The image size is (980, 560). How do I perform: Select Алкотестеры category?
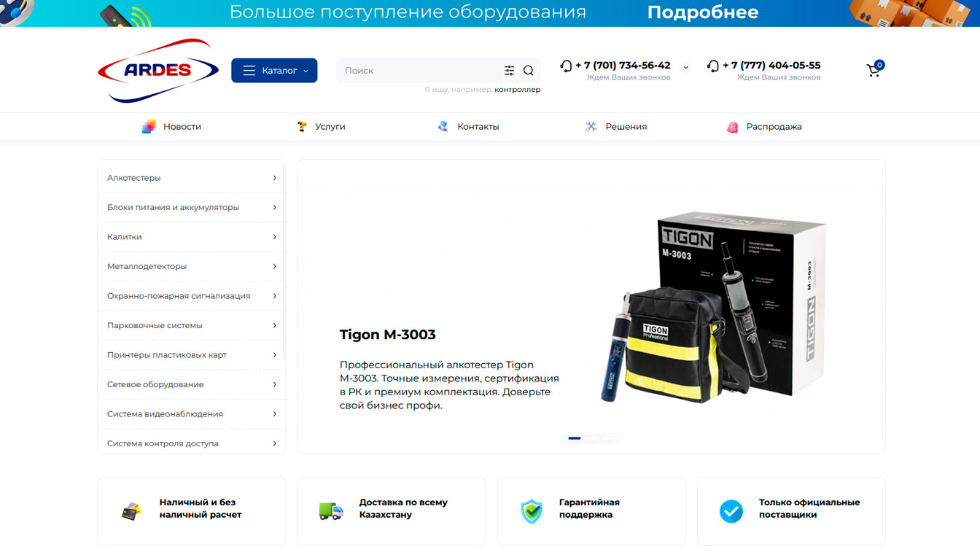(x=134, y=178)
